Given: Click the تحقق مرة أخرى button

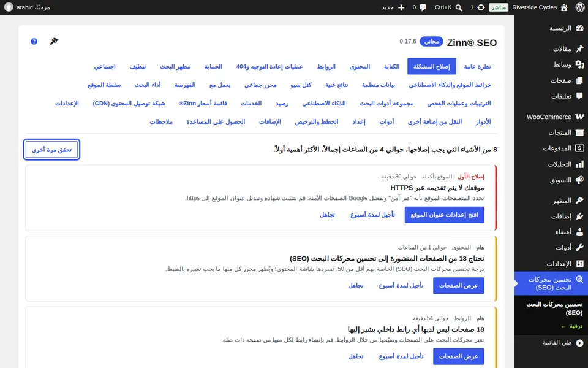Looking at the screenshot, I should 51,150.
